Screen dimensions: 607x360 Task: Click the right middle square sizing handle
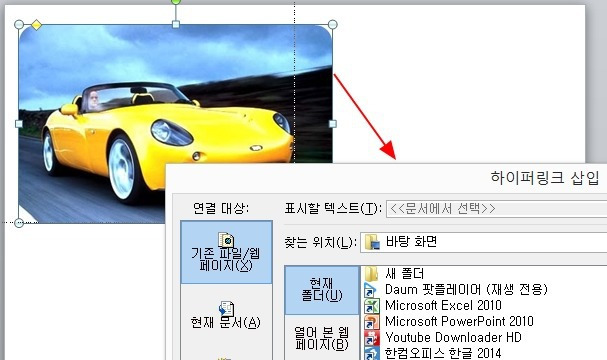[x=333, y=124]
